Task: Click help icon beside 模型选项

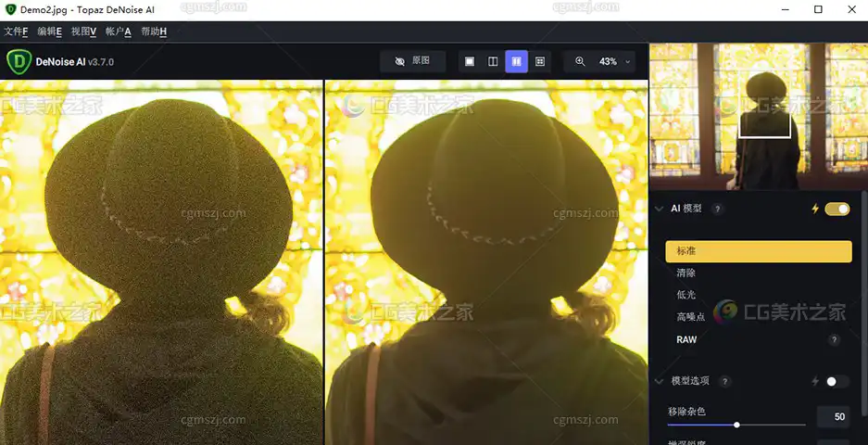Action: point(725,381)
